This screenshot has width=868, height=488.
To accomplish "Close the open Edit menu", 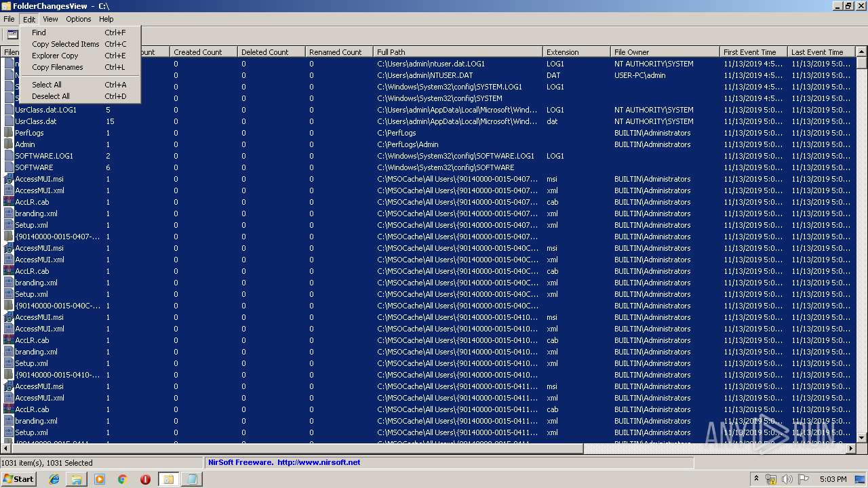I will 29,19.
